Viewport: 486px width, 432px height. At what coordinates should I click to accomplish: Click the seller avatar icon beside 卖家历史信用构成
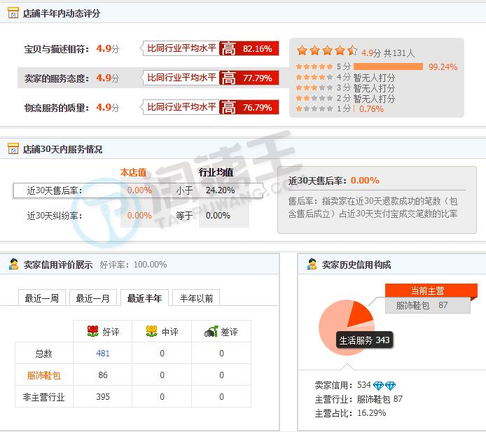click(312, 264)
